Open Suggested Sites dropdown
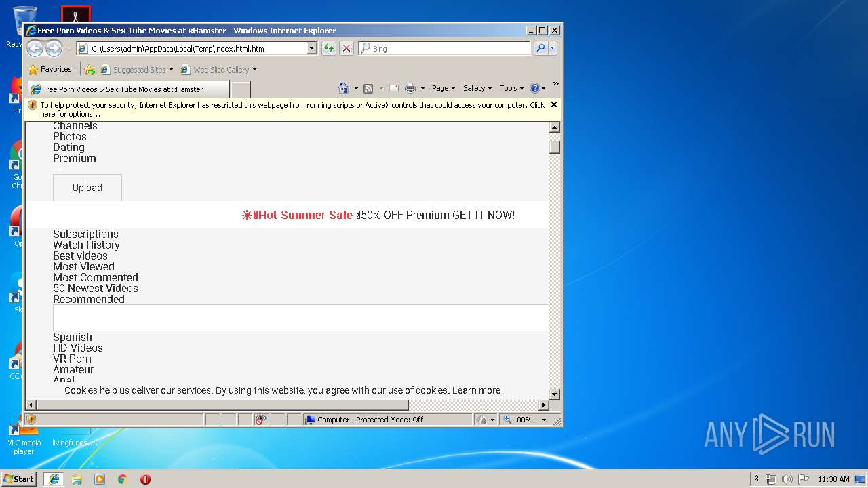The image size is (868, 488). pos(171,70)
